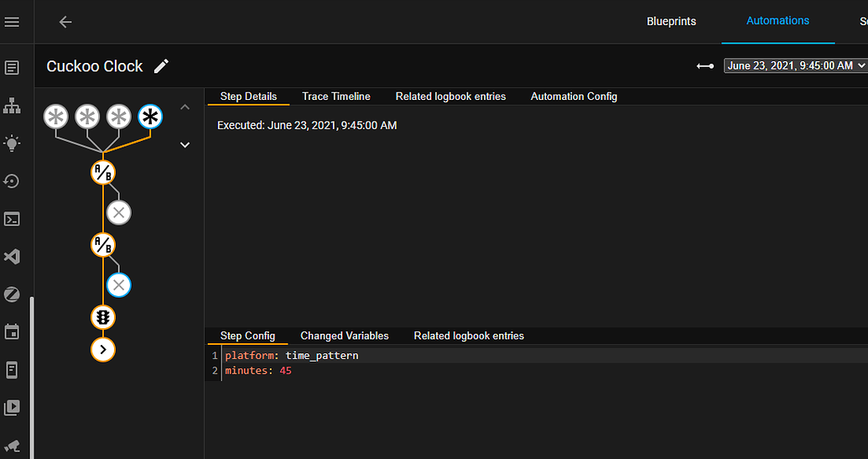
Task: Open the Automation Config tab
Action: tap(574, 96)
